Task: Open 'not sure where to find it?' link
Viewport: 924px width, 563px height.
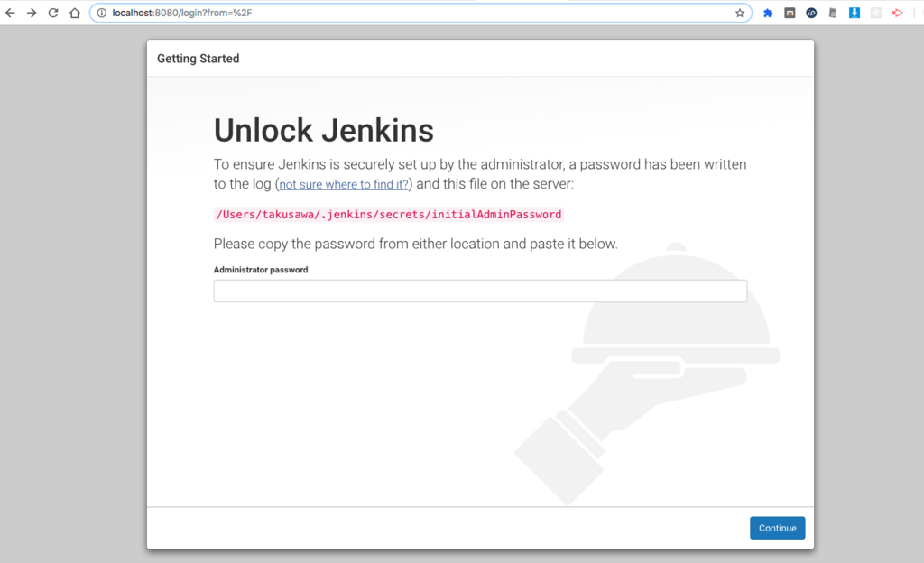Action: pos(344,184)
